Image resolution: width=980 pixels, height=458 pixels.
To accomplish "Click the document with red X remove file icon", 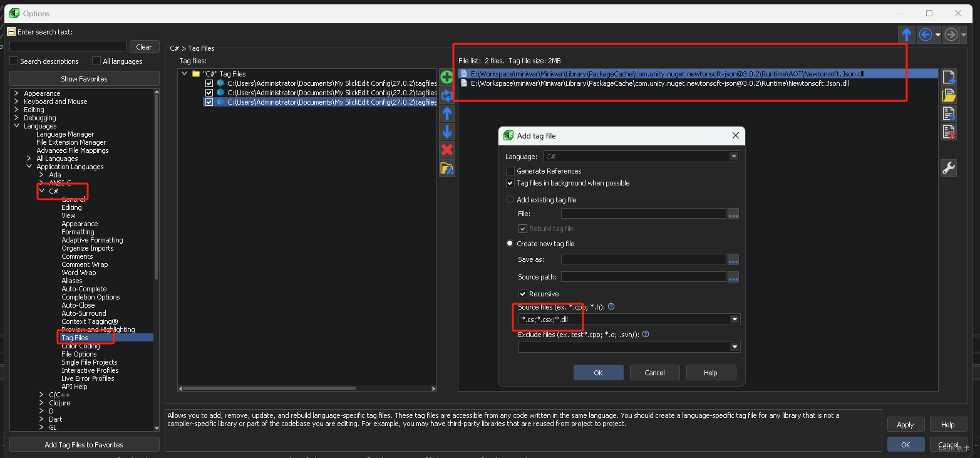I will click(x=949, y=132).
